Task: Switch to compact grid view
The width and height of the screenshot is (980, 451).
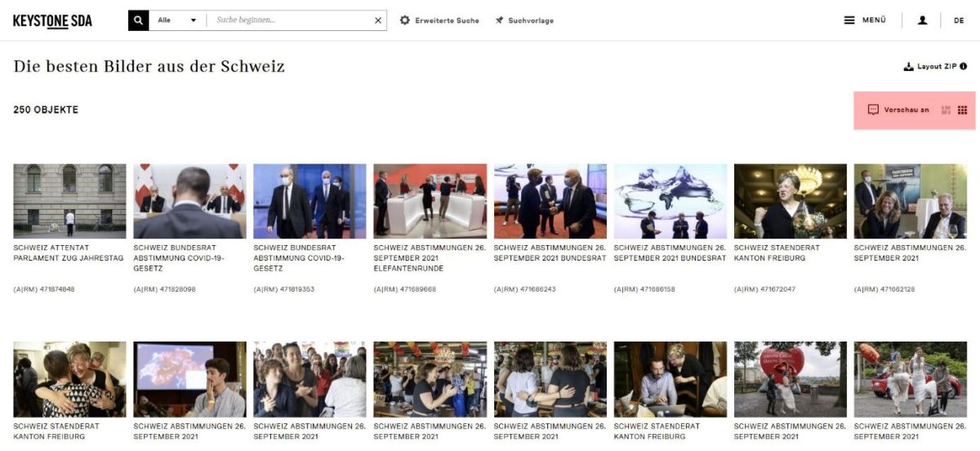Action: tap(963, 110)
